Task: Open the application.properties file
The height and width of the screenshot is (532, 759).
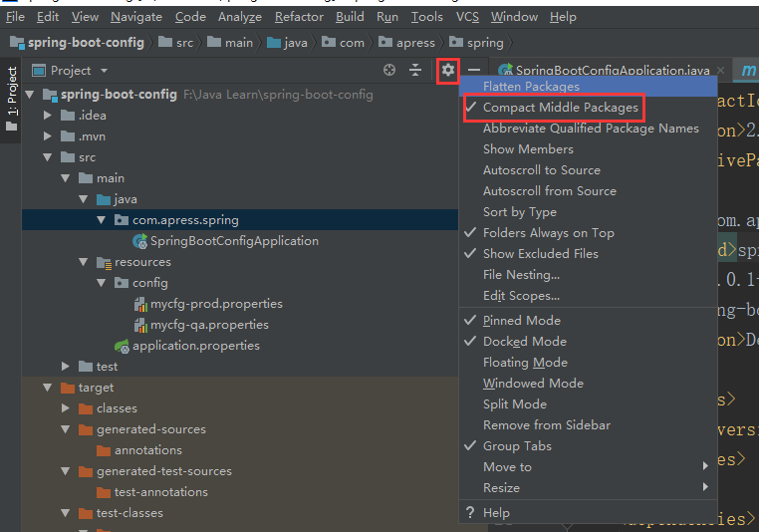Action: point(195,346)
